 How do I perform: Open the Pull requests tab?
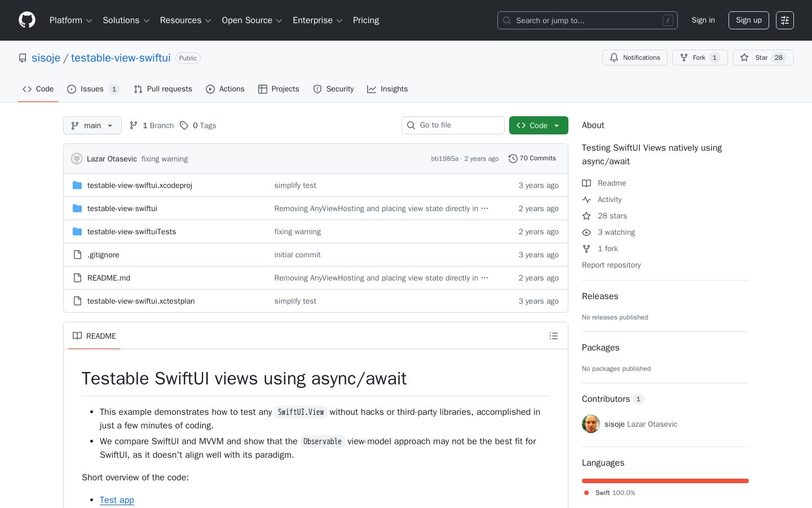click(x=163, y=89)
